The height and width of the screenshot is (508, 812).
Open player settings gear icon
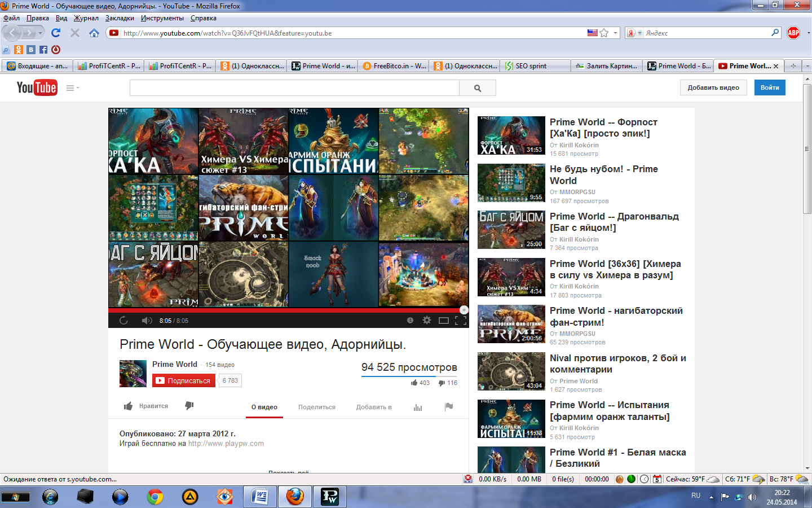coord(427,321)
